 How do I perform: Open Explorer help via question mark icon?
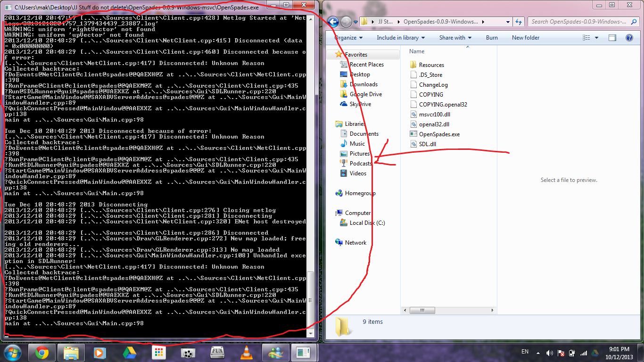coord(629,38)
